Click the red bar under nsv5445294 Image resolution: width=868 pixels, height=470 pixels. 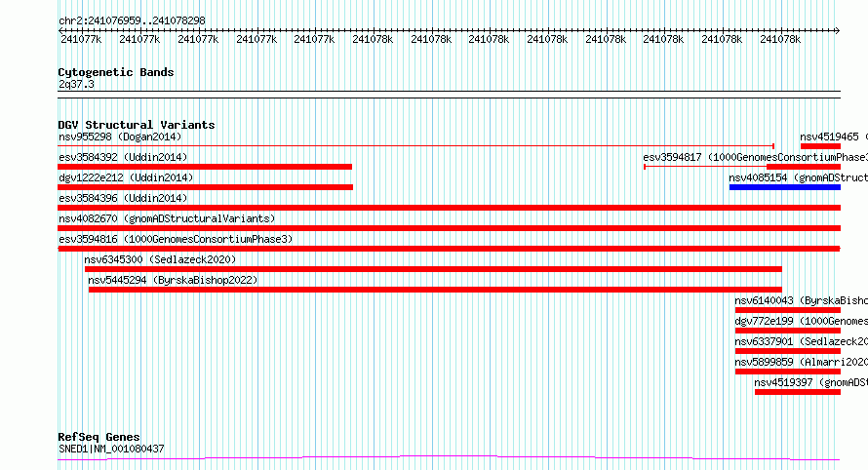(435, 290)
